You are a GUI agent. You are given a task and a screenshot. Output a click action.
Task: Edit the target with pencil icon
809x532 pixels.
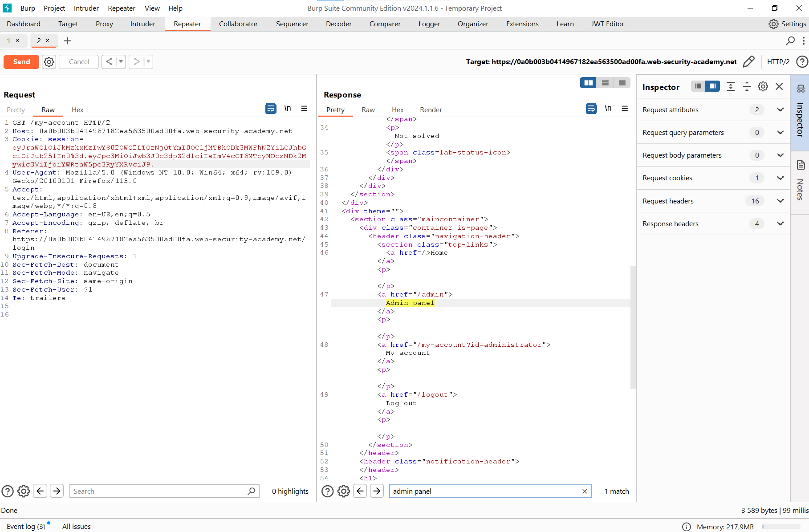click(x=749, y=62)
